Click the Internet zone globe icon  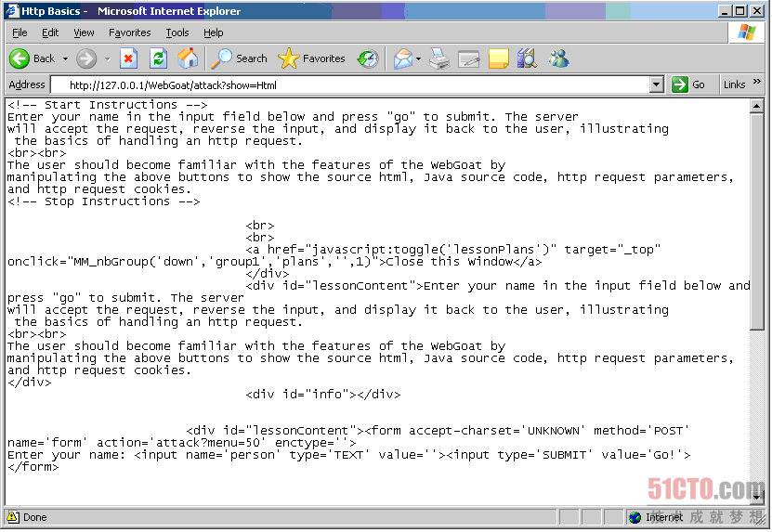635,517
